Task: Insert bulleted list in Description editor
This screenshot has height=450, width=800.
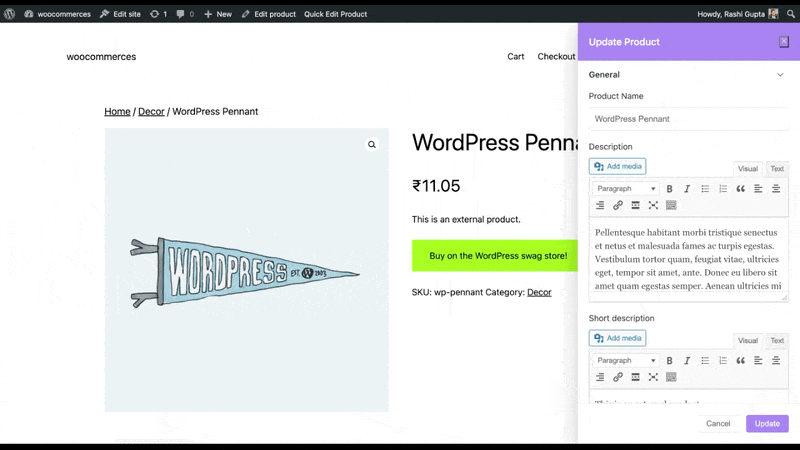Action: (705, 189)
